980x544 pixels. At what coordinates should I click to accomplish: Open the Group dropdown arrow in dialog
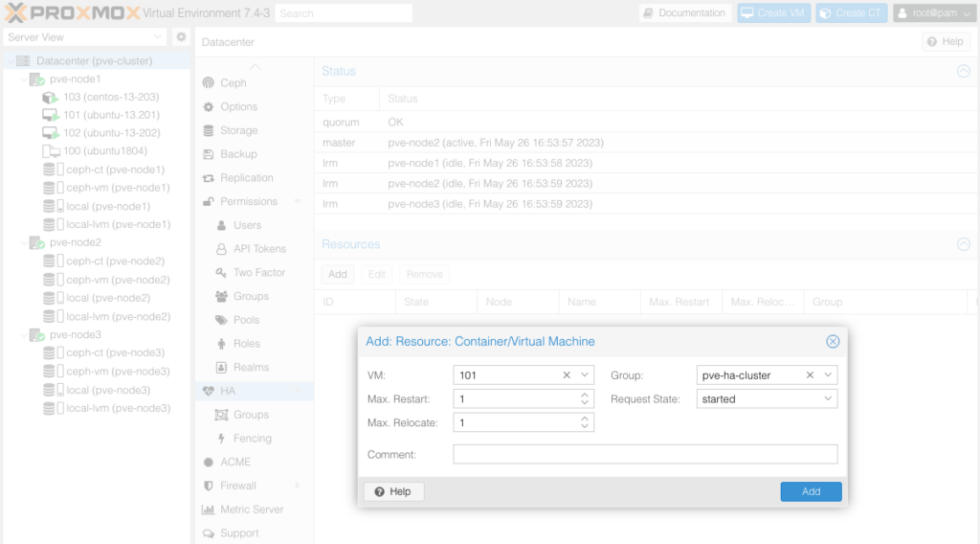pos(828,375)
